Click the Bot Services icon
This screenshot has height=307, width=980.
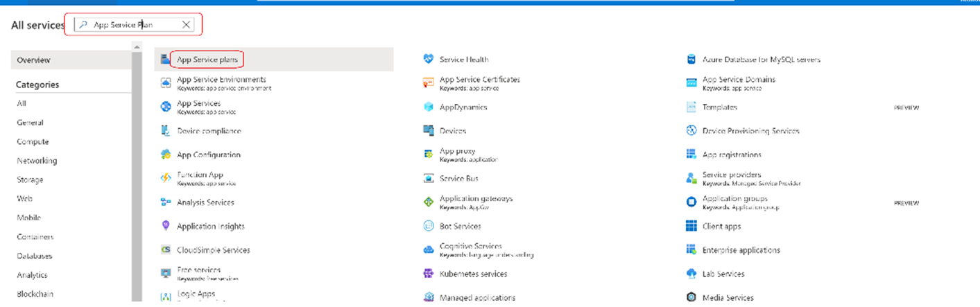[428, 226]
